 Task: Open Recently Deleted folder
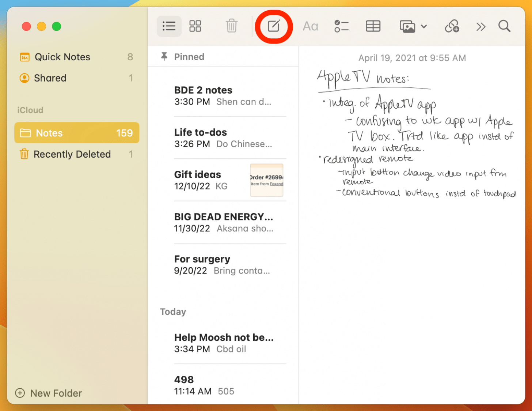coord(72,154)
